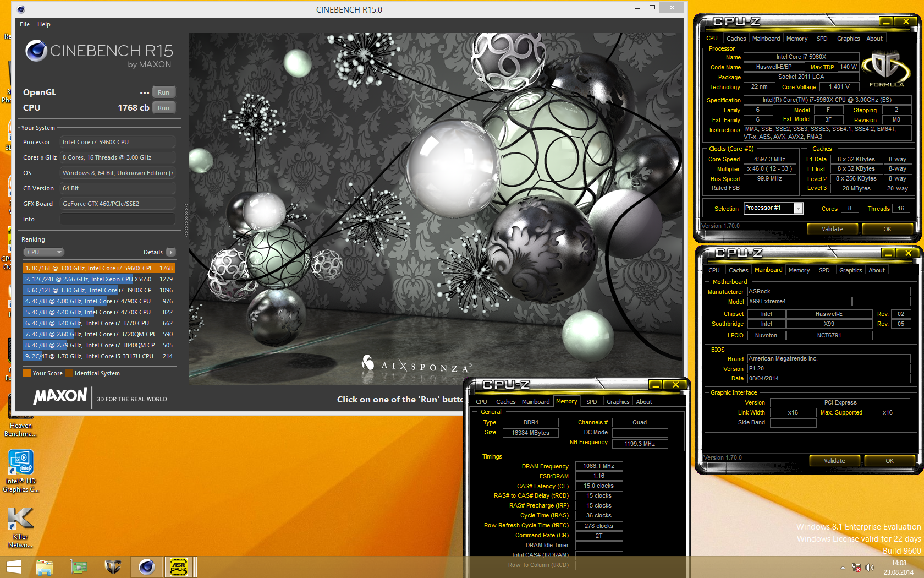Open Killer Network desktop shortcut
Screen dimensions: 924x578
tap(21, 527)
